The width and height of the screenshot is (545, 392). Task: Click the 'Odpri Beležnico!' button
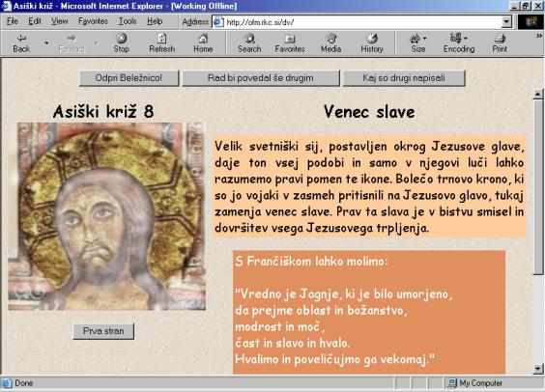point(129,78)
